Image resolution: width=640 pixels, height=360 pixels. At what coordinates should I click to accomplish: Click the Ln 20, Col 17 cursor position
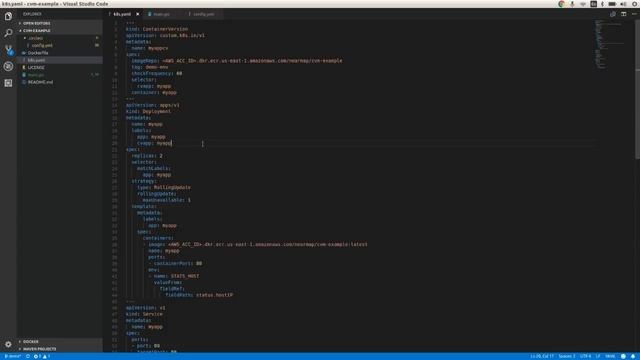click(542, 356)
